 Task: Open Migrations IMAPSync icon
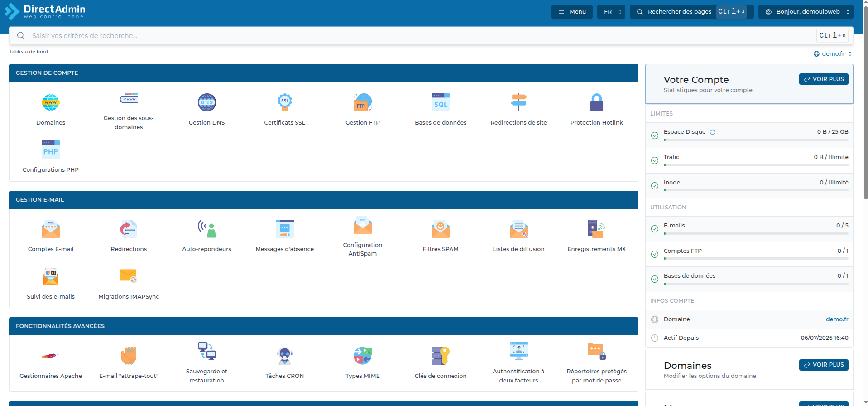[129, 275]
